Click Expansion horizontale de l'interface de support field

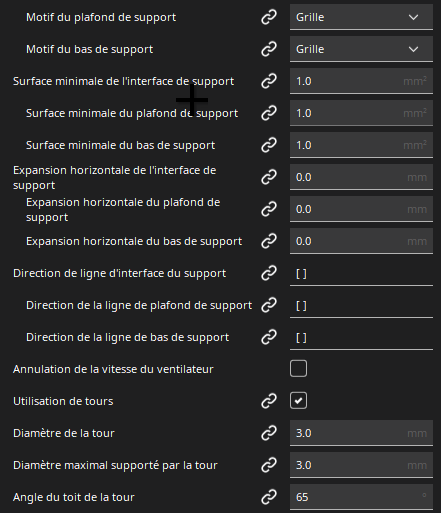pos(361,177)
